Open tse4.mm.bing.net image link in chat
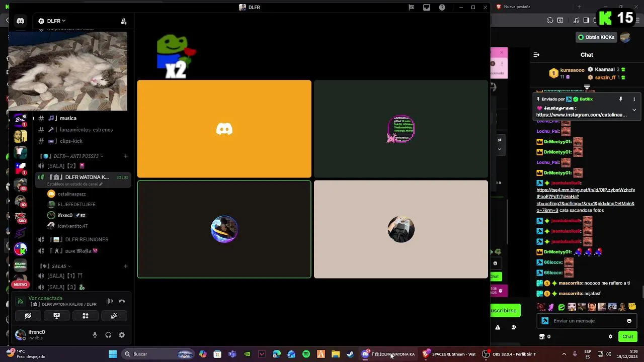 pyautogui.click(x=586, y=197)
